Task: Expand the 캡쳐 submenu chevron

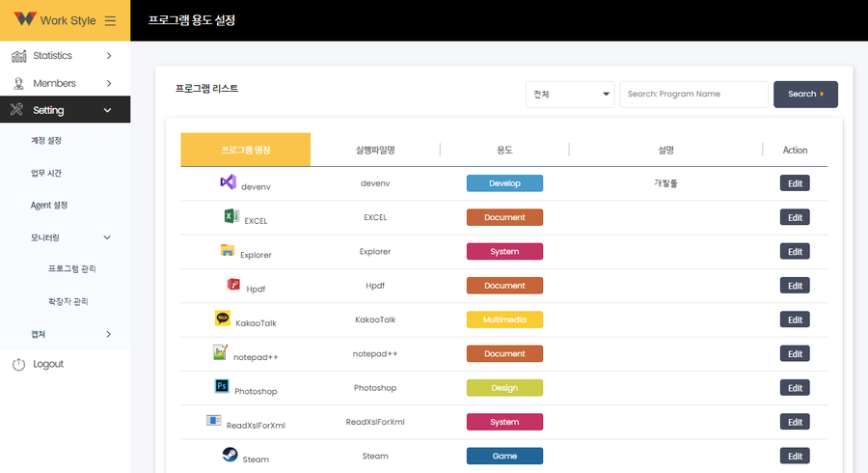Action: click(x=108, y=334)
